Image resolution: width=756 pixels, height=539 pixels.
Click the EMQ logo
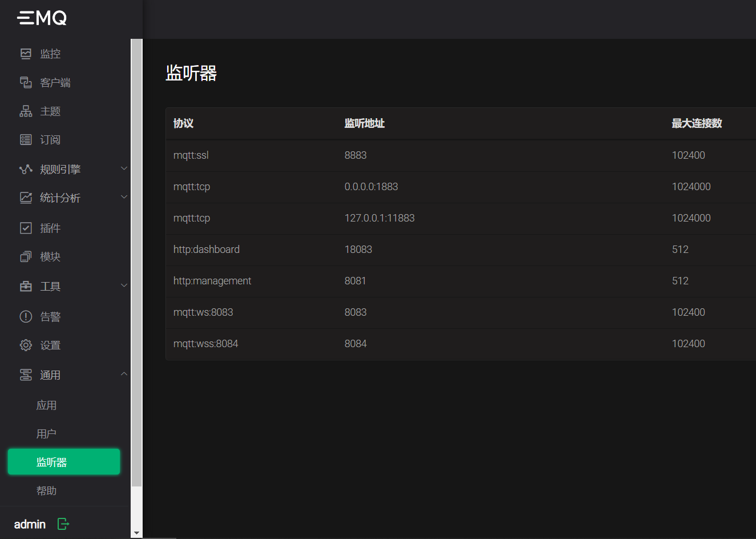click(42, 18)
